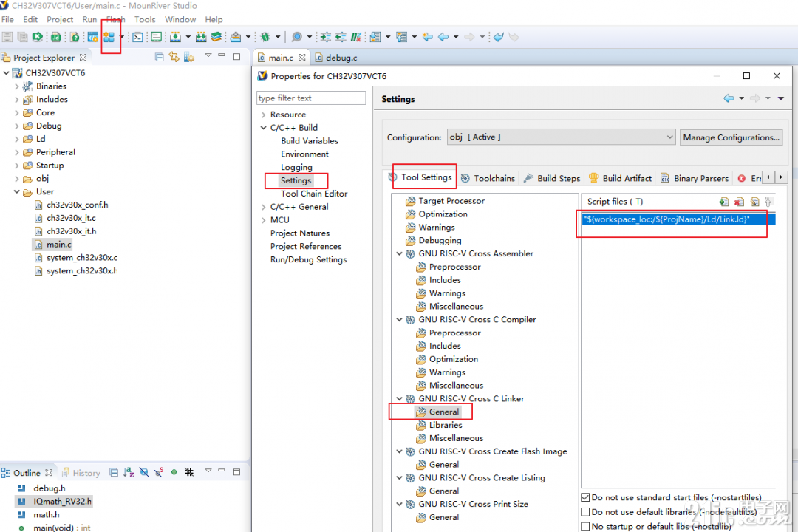
Task: Click the stacked layers toolbar icon
Action: (216, 37)
